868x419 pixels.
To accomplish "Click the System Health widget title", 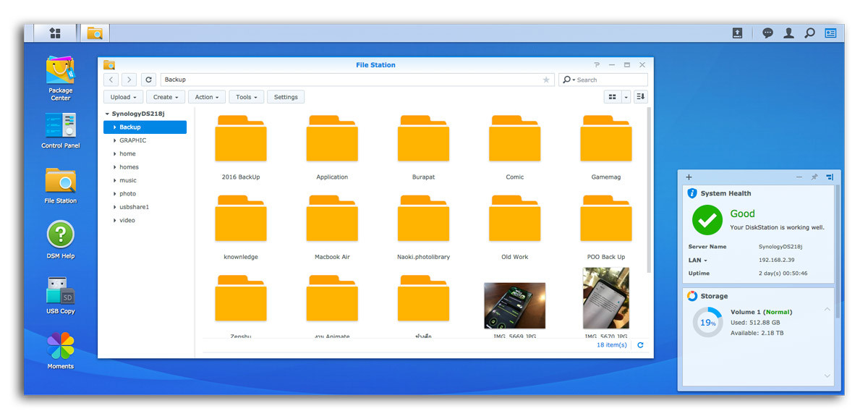I will tap(726, 193).
